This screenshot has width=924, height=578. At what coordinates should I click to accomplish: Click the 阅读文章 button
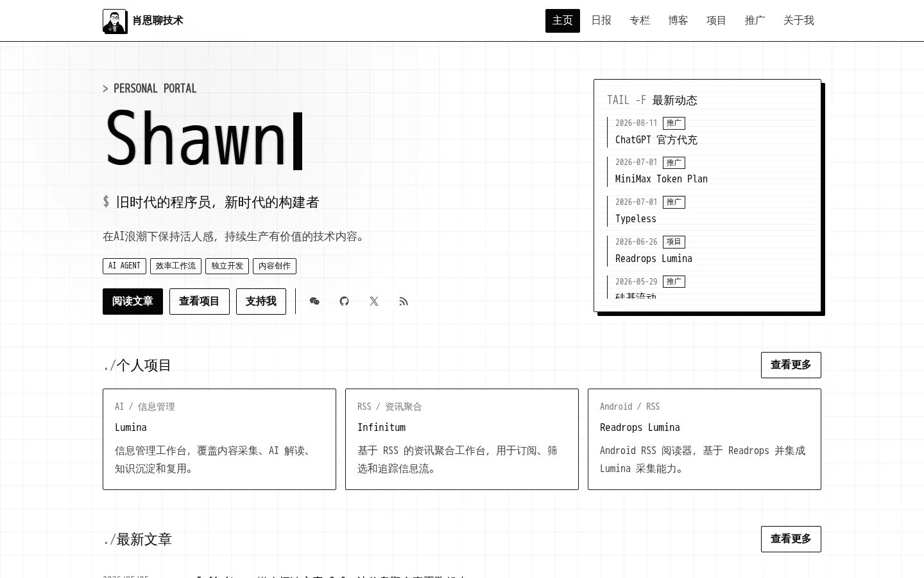click(x=133, y=301)
